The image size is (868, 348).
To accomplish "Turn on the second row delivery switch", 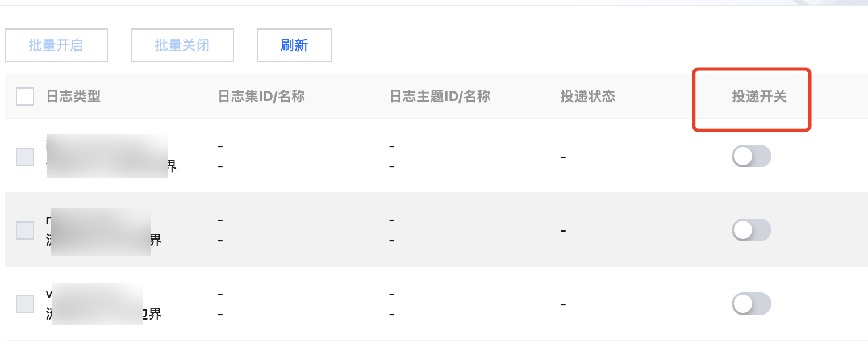I will (x=751, y=230).
